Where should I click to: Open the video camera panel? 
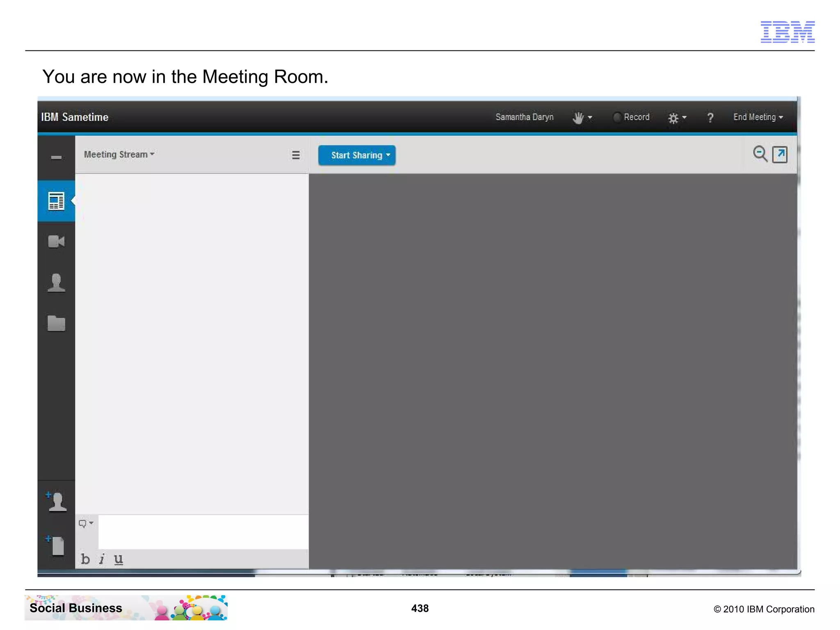(56, 242)
